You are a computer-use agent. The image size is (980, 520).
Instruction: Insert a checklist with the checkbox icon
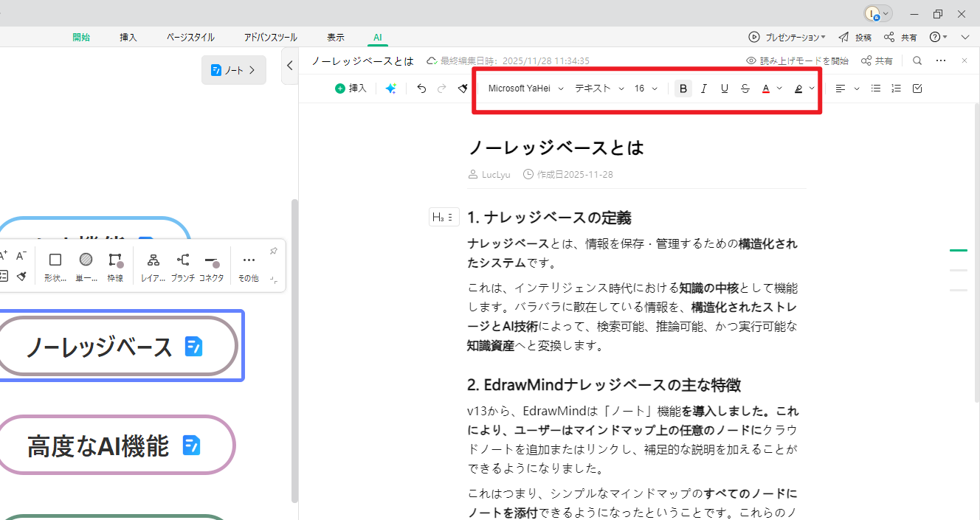(917, 88)
